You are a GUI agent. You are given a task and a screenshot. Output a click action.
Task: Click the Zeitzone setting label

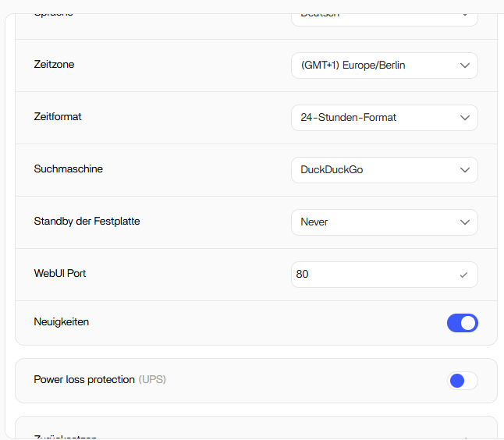click(x=55, y=65)
